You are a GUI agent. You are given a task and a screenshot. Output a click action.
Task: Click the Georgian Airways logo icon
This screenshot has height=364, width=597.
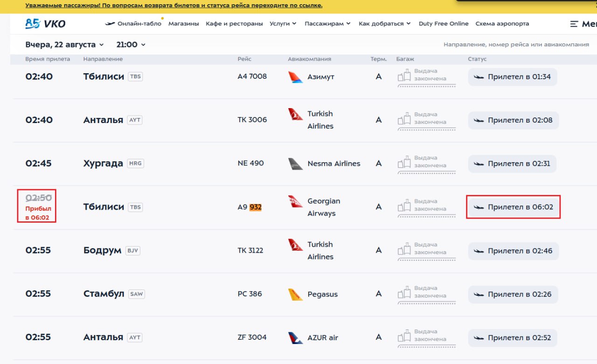(x=295, y=201)
